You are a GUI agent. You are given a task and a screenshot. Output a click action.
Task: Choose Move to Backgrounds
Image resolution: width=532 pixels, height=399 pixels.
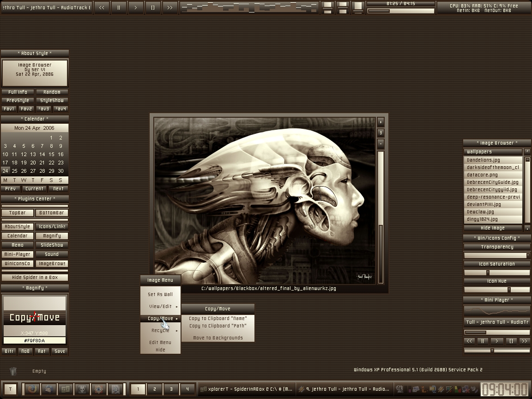[218, 338]
